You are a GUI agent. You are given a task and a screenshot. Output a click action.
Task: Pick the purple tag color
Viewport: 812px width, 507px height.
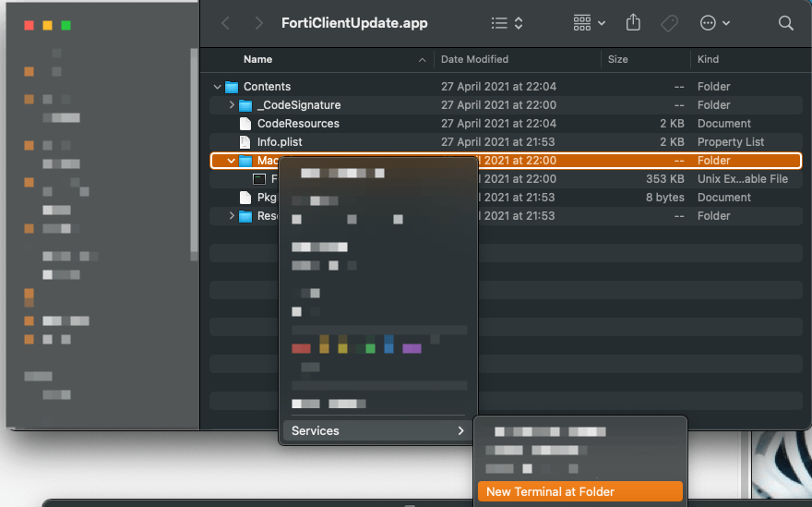(412, 348)
